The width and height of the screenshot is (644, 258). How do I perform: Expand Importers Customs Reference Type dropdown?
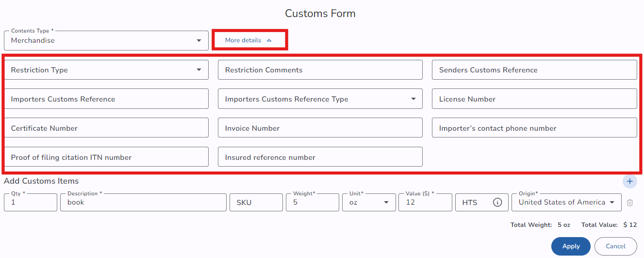[320, 99]
